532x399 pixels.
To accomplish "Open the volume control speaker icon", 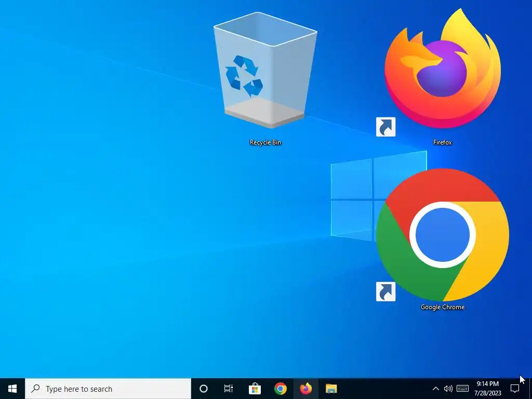I will click(x=448, y=389).
